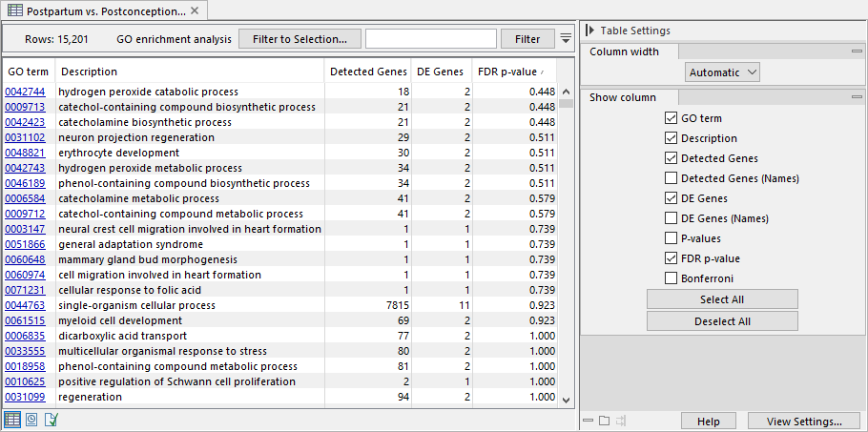Click the folder icon in settings footer
Screen dimensions: 868x432
604,421
